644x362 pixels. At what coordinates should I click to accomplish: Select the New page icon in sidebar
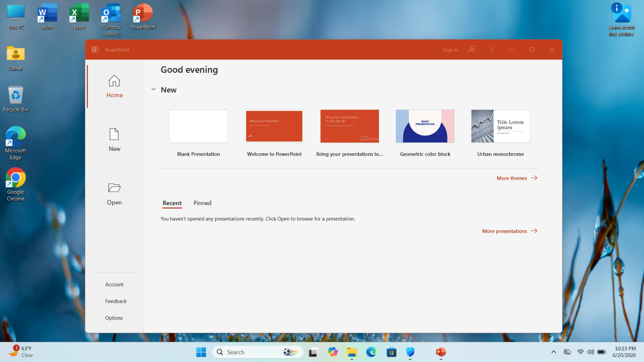pyautogui.click(x=114, y=134)
